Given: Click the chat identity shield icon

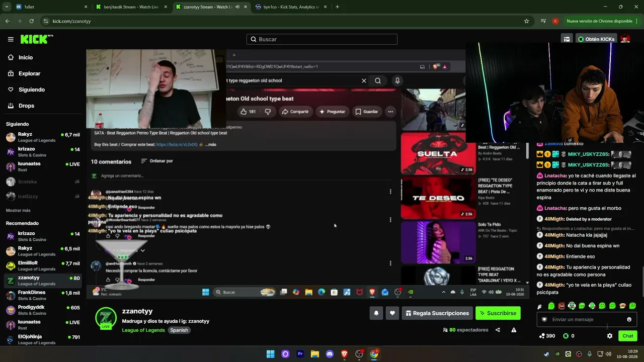Looking at the screenshot, I should click(544, 319).
